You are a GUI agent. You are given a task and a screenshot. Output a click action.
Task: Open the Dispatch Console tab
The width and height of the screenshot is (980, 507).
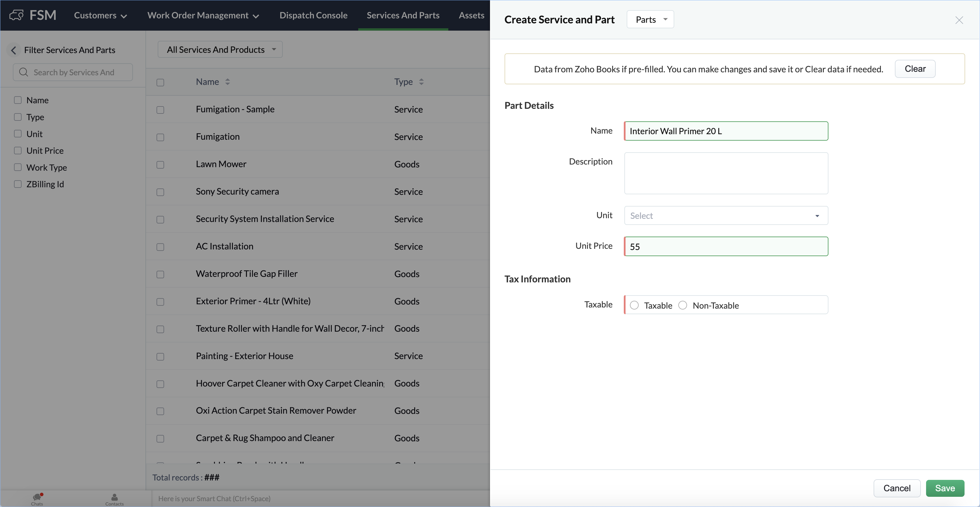point(313,15)
